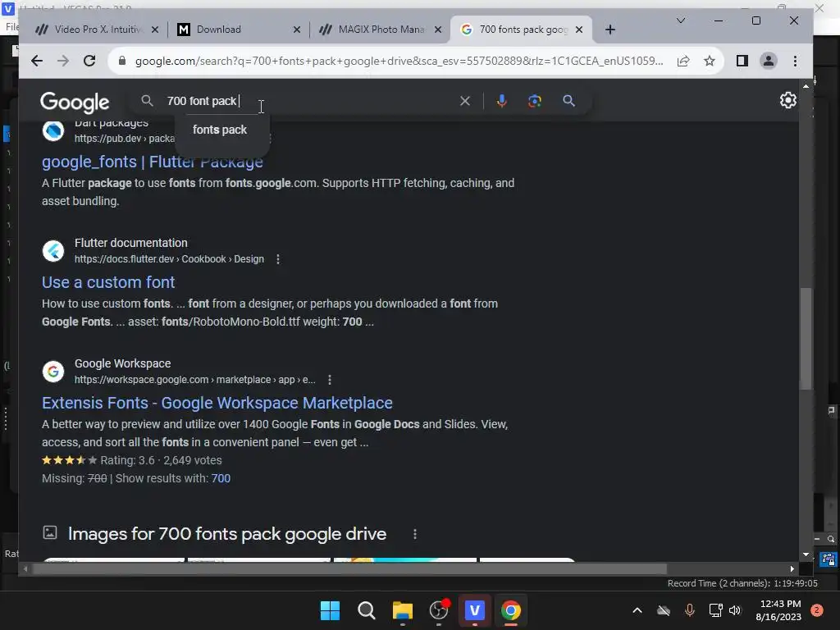Open Chrome's three-dot menu
The image size is (840, 630).
coord(795,61)
